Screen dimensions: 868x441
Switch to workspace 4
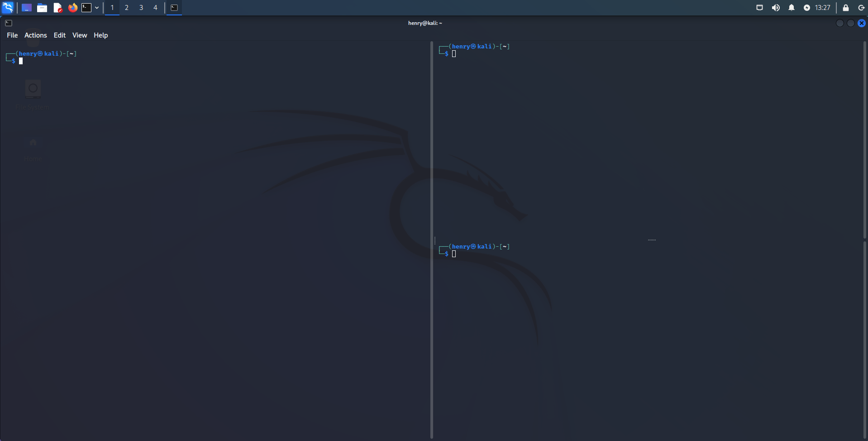(x=155, y=8)
